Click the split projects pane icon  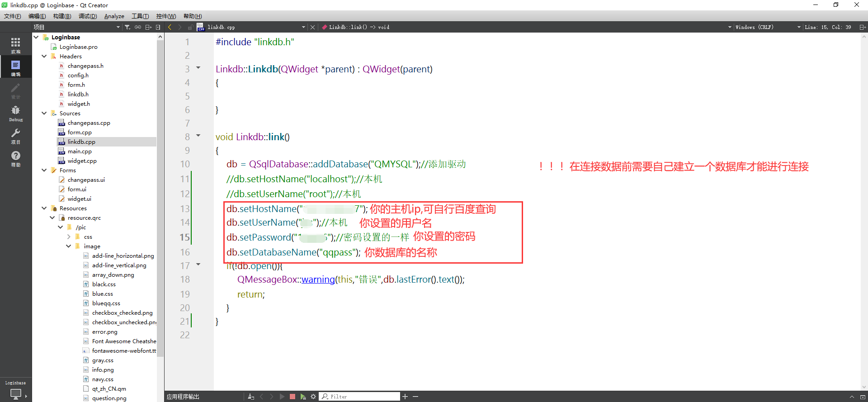pyautogui.click(x=148, y=27)
